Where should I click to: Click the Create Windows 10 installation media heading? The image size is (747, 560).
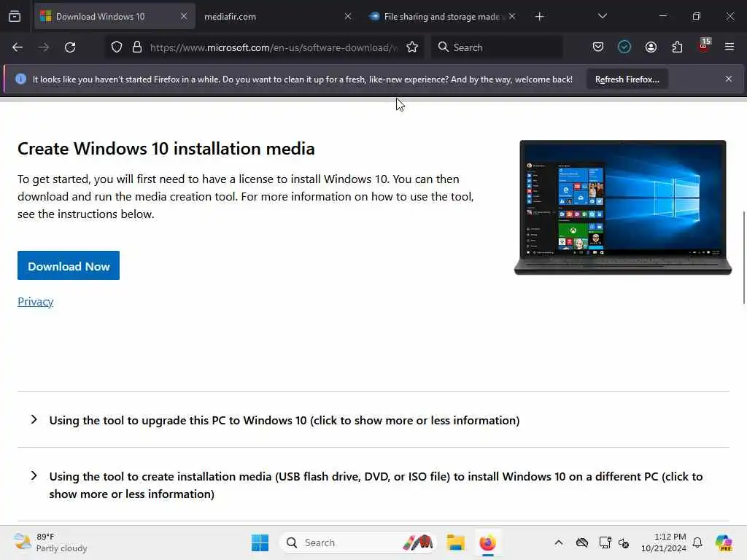point(166,149)
